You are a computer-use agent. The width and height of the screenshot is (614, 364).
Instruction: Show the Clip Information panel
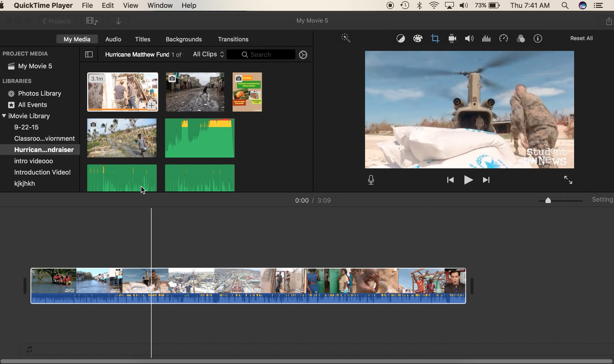click(538, 38)
